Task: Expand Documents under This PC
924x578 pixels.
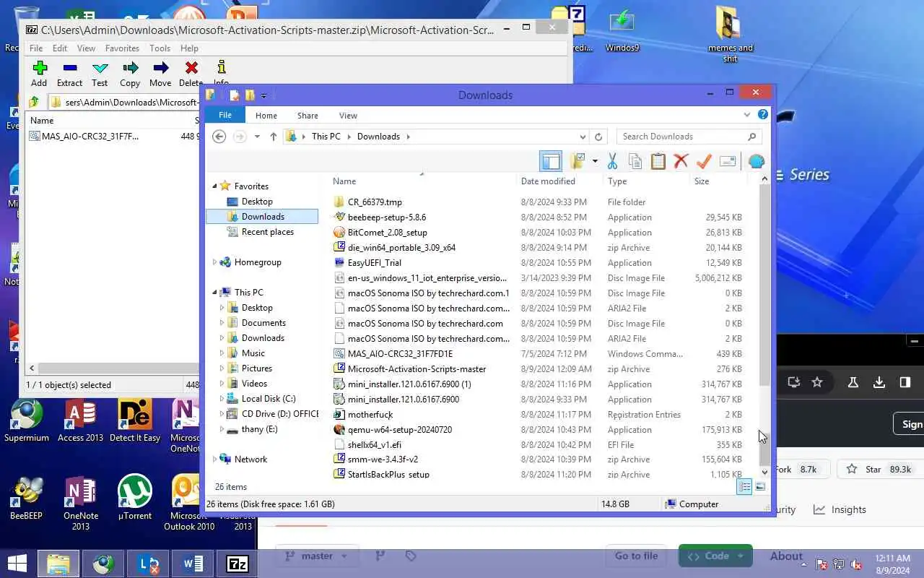Action: tap(222, 323)
